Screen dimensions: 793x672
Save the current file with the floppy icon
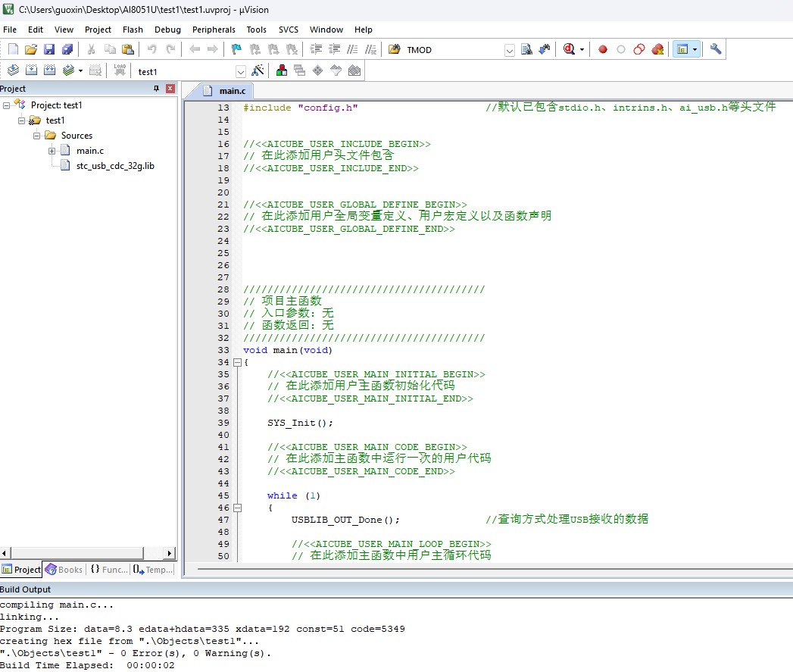click(49, 49)
